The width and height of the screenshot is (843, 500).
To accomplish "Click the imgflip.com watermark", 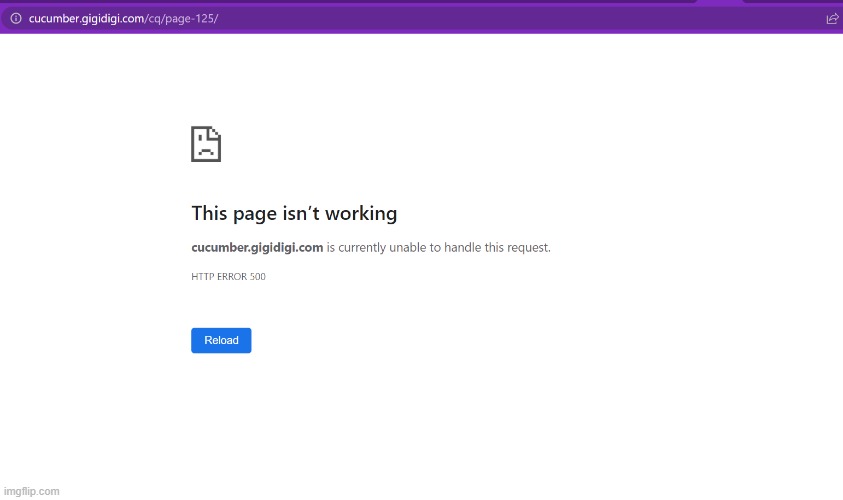I will 31,491.
